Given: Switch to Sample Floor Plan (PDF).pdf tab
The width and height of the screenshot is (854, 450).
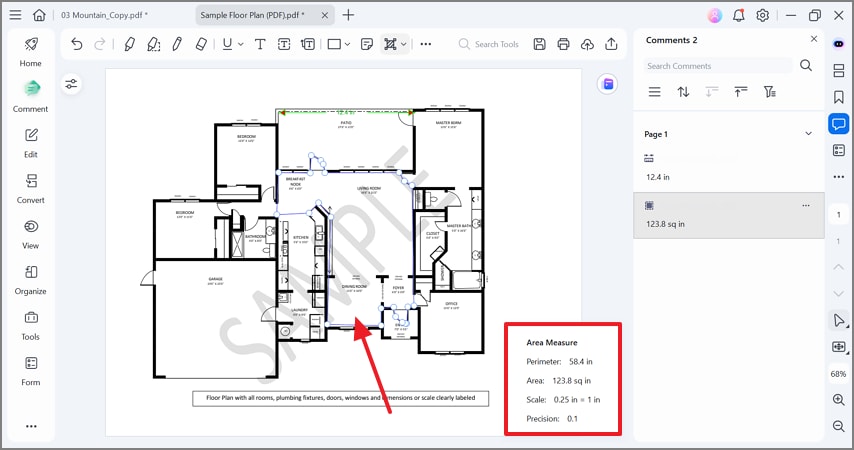Looking at the screenshot, I should (x=252, y=15).
